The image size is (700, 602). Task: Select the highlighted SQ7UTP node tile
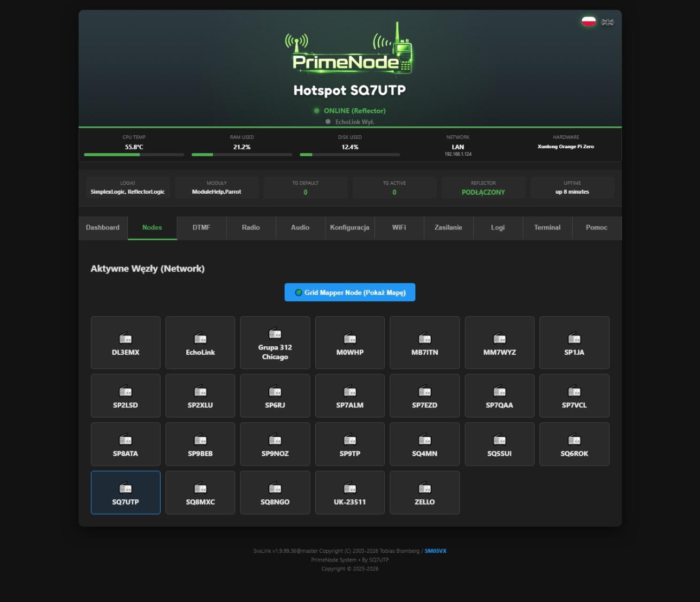(x=126, y=492)
